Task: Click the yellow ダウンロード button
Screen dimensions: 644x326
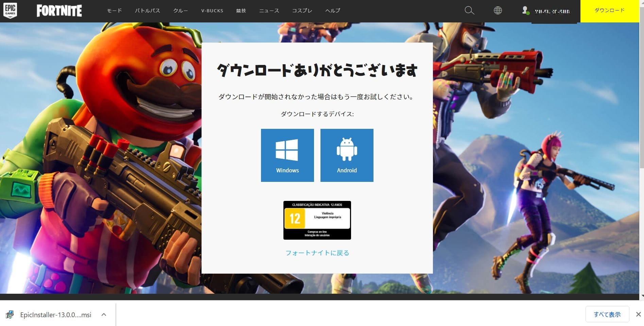Action: click(609, 10)
